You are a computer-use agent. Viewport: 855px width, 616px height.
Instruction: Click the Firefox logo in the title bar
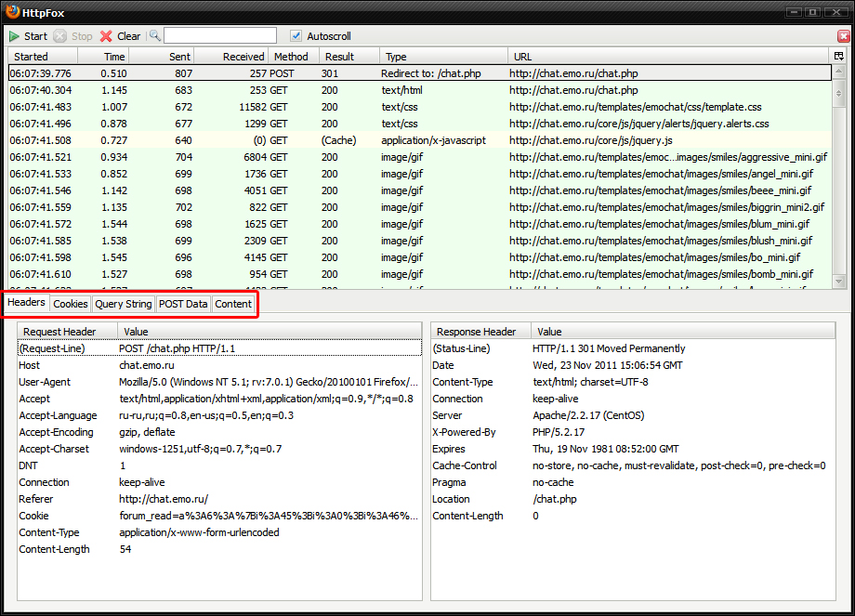click(x=12, y=11)
